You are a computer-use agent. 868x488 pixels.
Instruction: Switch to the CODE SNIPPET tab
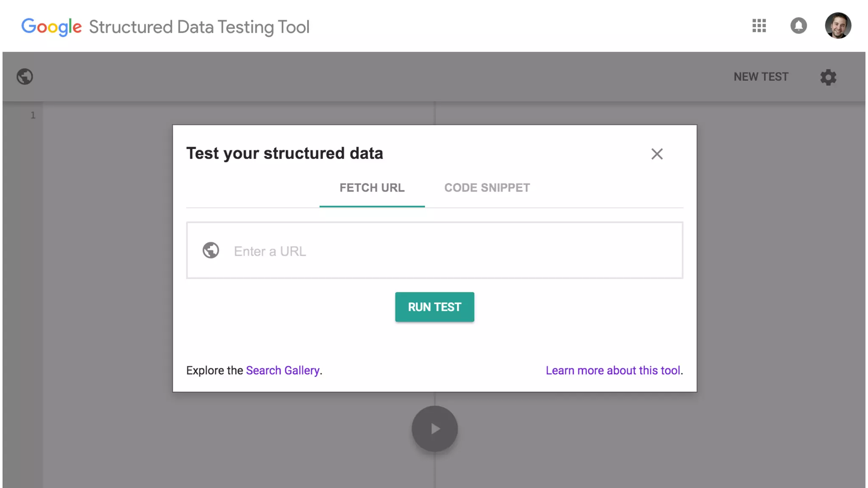(487, 188)
